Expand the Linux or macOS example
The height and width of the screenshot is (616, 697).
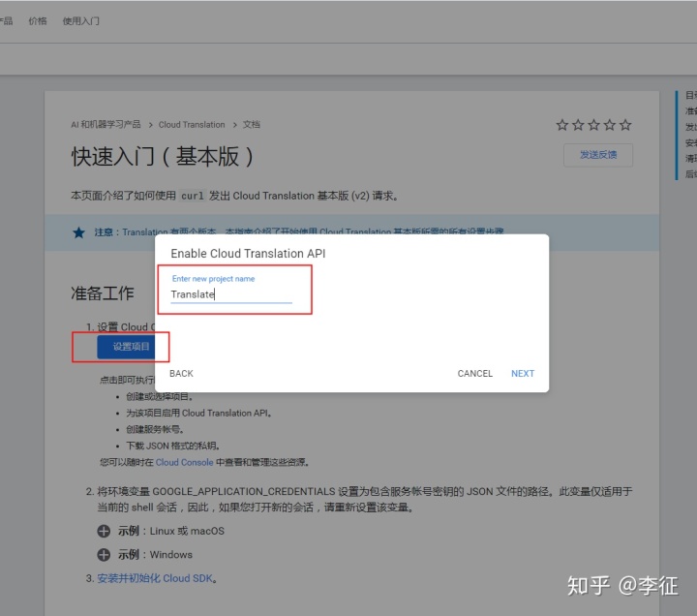tap(104, 531)
